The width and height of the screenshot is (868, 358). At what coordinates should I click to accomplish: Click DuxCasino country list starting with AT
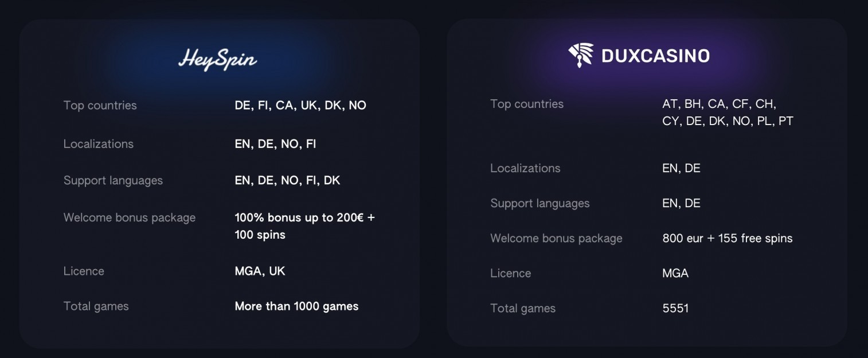[728, 112]
